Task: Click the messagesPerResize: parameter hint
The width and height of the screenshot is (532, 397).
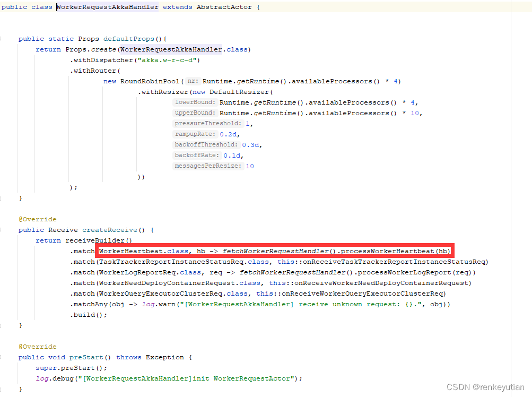Action: pos(208,166)
